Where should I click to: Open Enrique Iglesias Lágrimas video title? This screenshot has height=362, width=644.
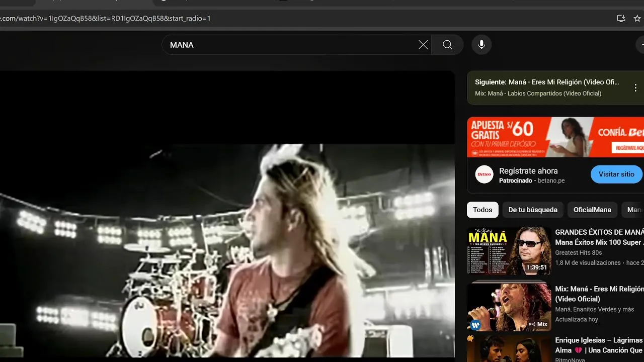[599, 345]
